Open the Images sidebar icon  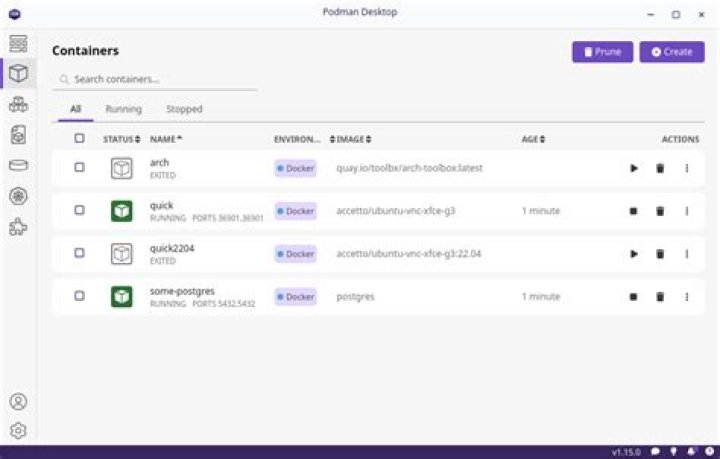(x=18, y=135)
